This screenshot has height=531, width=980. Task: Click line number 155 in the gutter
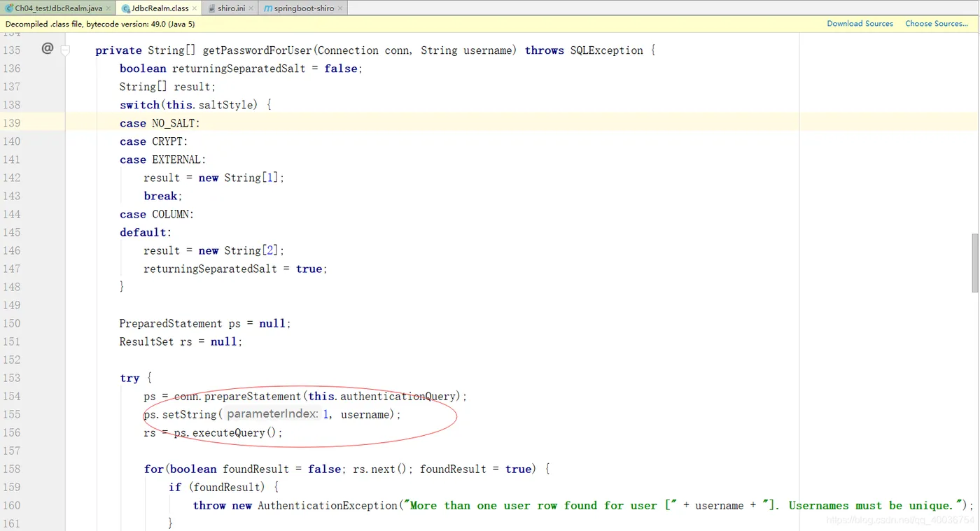coord(12,414)
